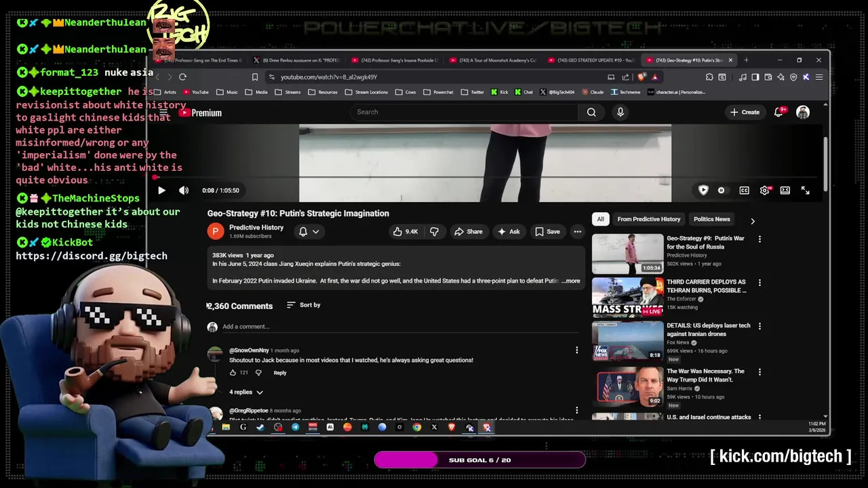Open options menu on GregRippetoe's comment

click(576, 410)
